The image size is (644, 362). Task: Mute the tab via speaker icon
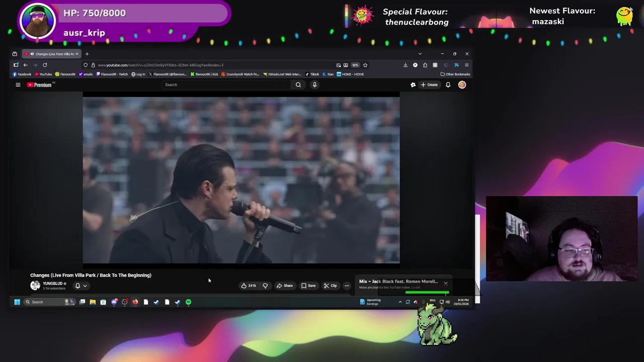pyautogui.click(x=32, y=54)
